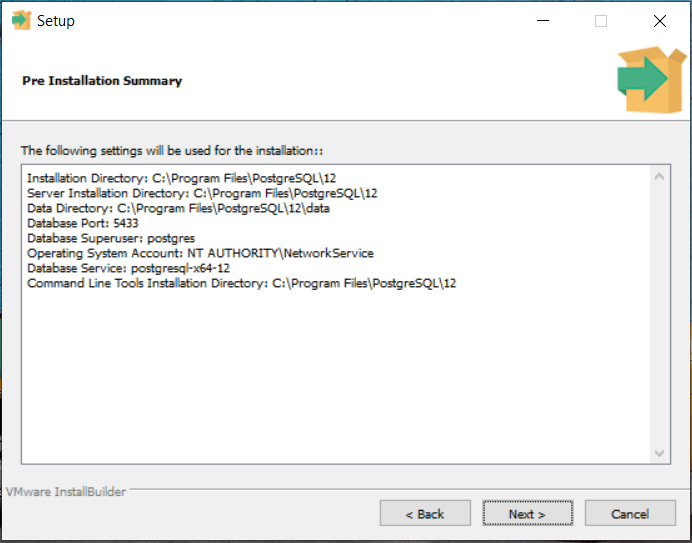The height and width of the screenshot is (543, 692).
Task: Click the summary scrollbar down arrow
Action: [660, 453]
